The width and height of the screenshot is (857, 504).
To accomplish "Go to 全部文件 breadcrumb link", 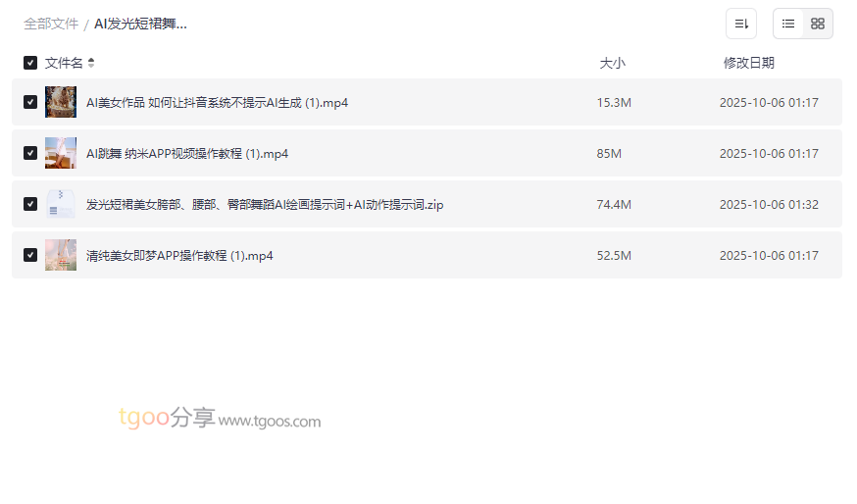I will [x=51, y=25].
